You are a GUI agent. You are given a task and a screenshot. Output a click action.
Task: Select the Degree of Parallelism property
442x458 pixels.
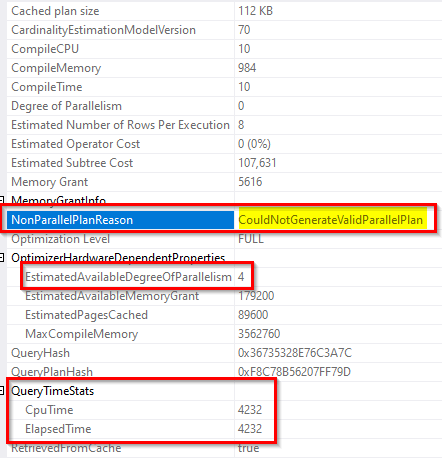click(x=66, y=106)
